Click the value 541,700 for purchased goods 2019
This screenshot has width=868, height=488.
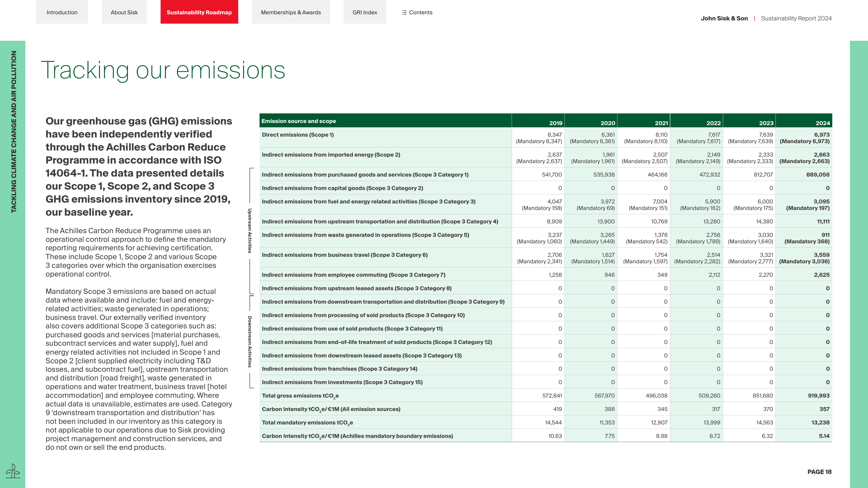pyautogui.click(x=552, y=174)
